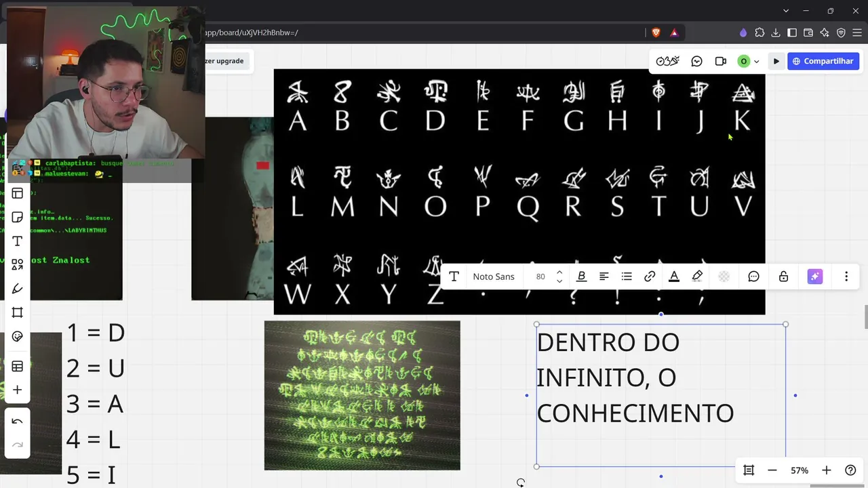Select the sticky note tool
This screenshot has width=868, height=488.
pyautogui.click(x=18, y=218)
